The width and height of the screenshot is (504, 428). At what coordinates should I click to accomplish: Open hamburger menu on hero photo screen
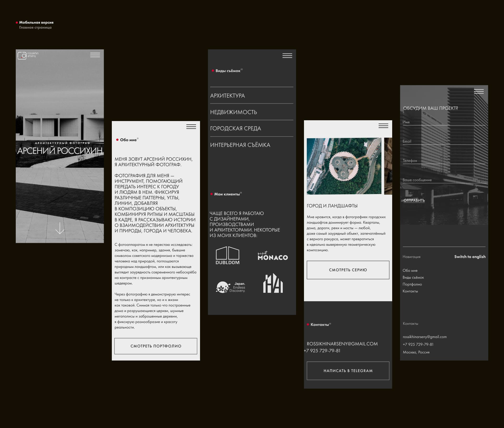(x=95, y=55)
